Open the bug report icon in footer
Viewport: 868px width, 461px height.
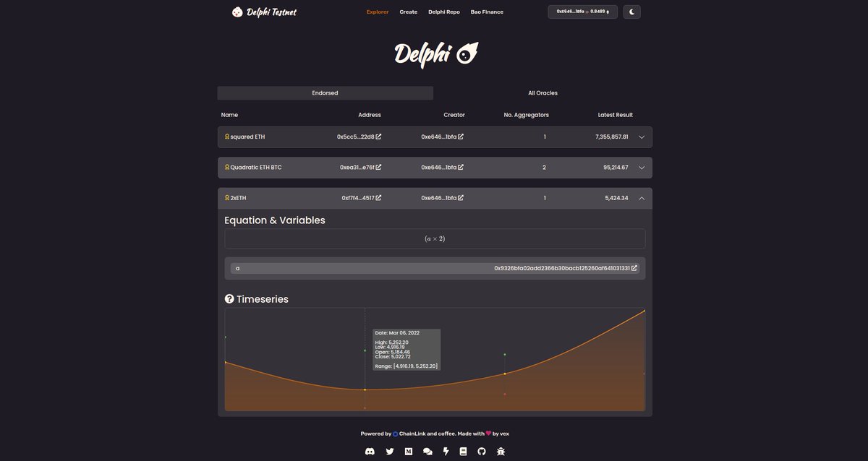click(501, 451)
